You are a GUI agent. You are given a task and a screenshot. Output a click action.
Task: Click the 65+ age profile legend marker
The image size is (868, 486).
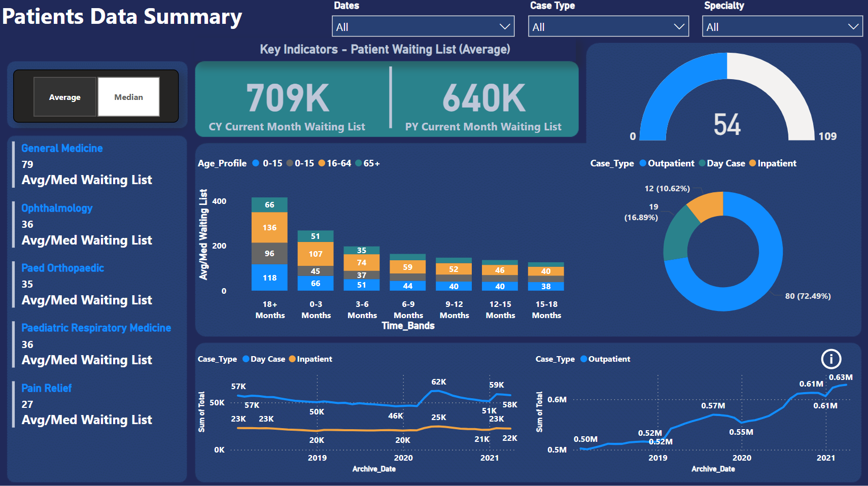click(x=359, y=163)
